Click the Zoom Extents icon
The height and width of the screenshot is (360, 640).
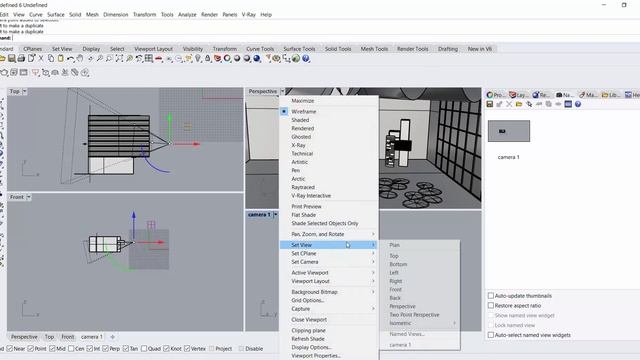pyautogui.click(x=119, y=58)
